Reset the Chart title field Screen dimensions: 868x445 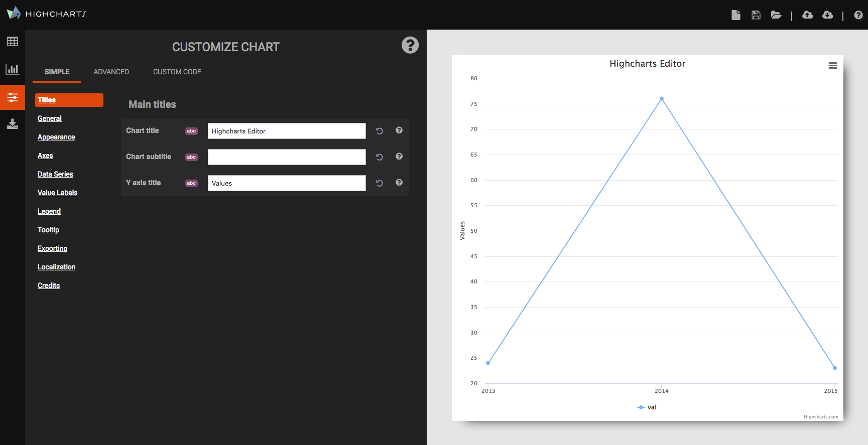(x=380, y=131)
